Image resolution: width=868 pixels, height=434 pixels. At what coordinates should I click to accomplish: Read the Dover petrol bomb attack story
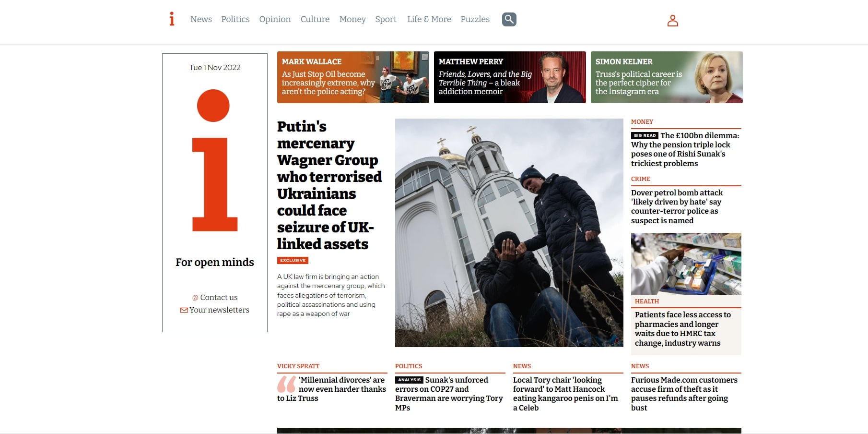(x=677, y=206)
